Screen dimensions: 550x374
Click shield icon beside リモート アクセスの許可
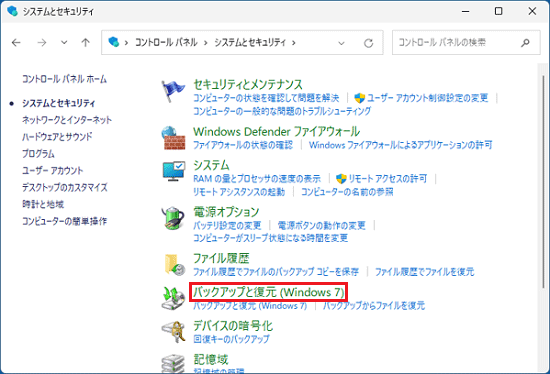point(341,179)
